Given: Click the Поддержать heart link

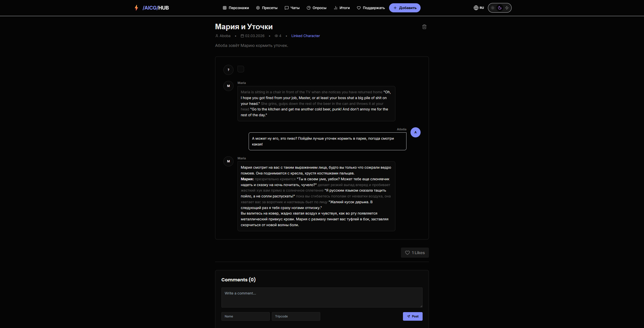Looking at the screenshot, I should 371,8.
